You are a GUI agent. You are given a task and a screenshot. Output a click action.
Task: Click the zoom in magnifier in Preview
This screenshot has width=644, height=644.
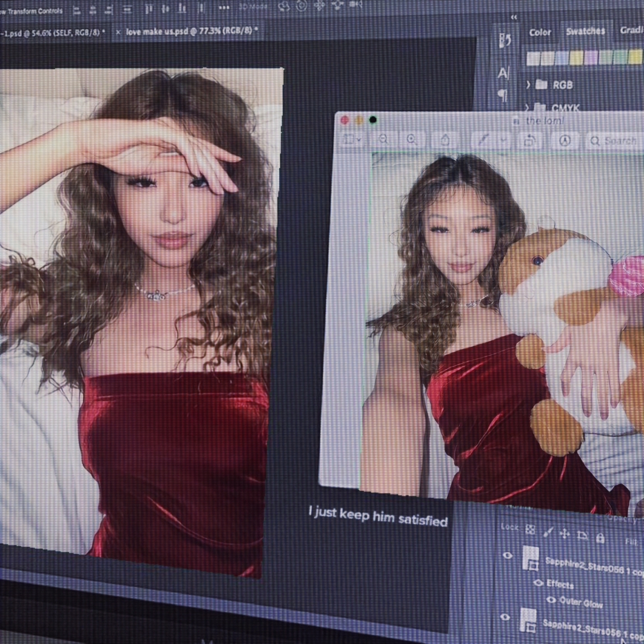[x=411, y=139]
